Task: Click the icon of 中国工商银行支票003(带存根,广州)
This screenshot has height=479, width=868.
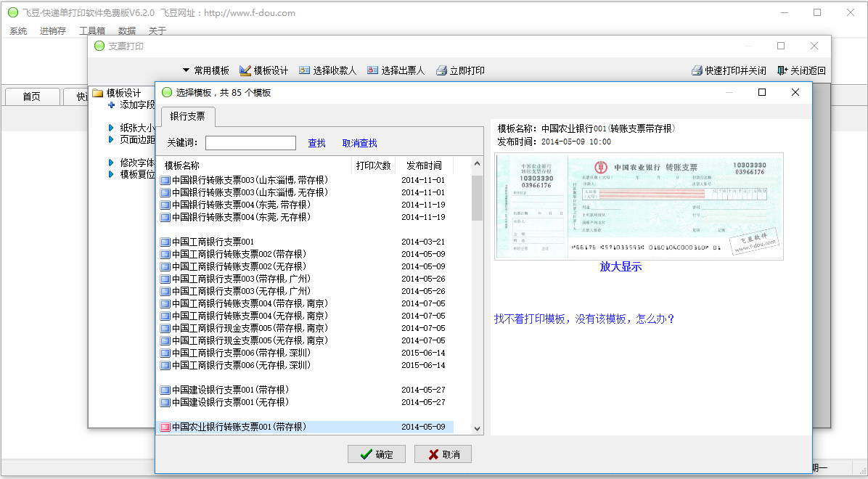Action: pyautogui.click(x=165, y=279)
